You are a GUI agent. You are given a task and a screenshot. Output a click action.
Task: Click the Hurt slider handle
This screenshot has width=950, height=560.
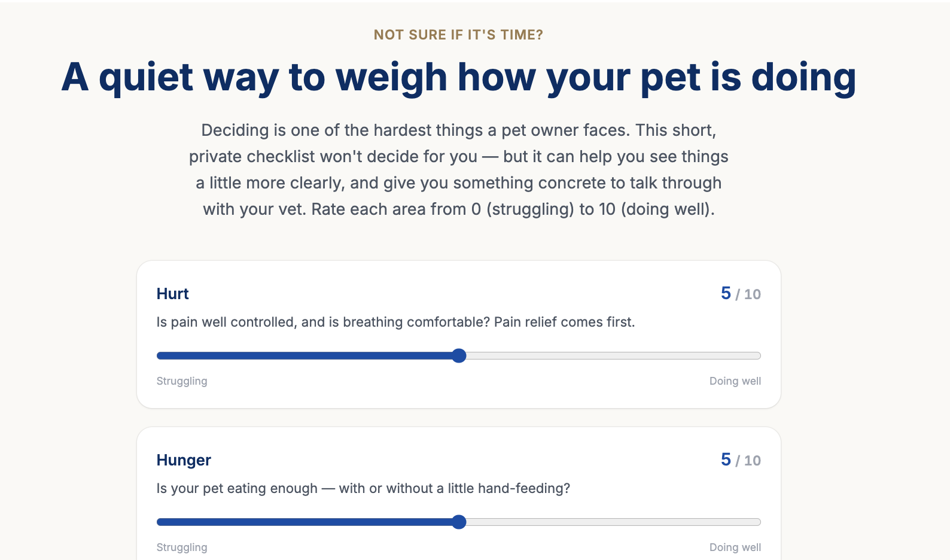(x=459, y=356)
